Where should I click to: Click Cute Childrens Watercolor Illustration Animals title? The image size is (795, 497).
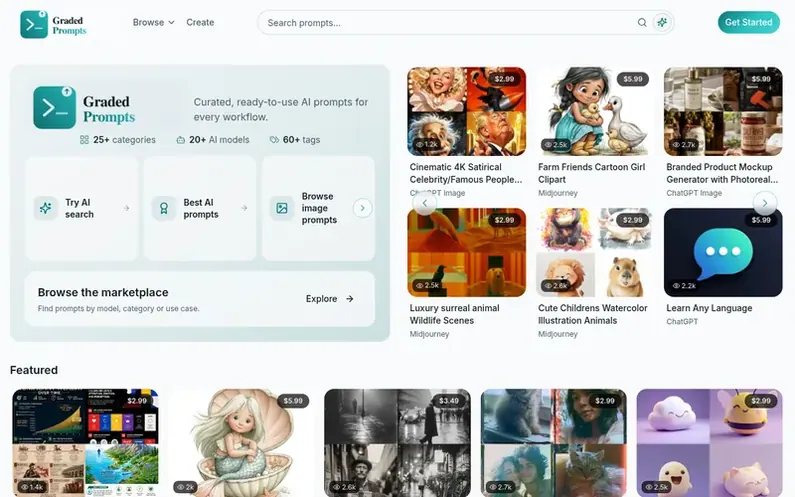coord(592,314)
